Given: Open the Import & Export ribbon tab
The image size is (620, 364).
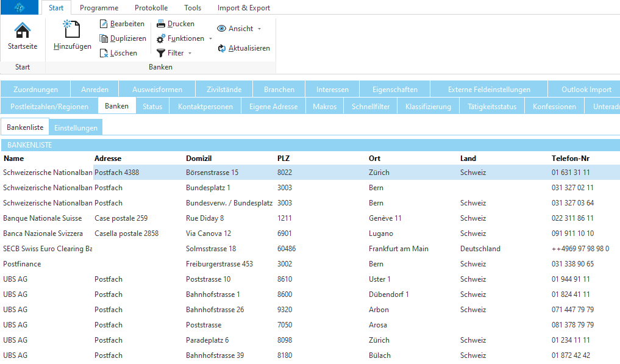Looking at the screenshot, I should 243,8.
